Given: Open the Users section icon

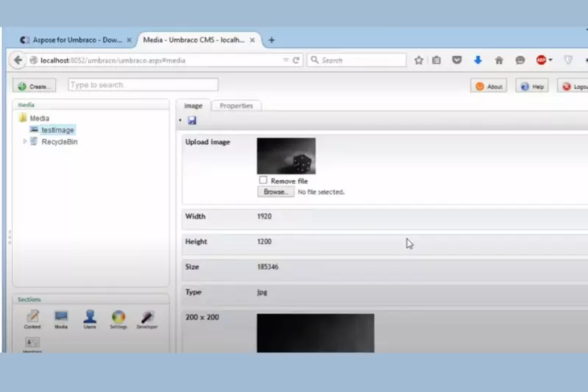Looking at the screenshot, I should click(x=90, y=319).
